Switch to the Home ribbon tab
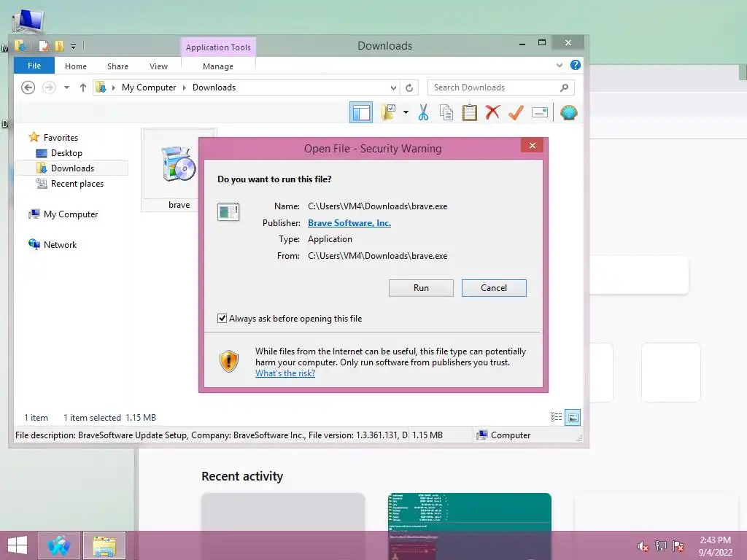 [76, 66]
